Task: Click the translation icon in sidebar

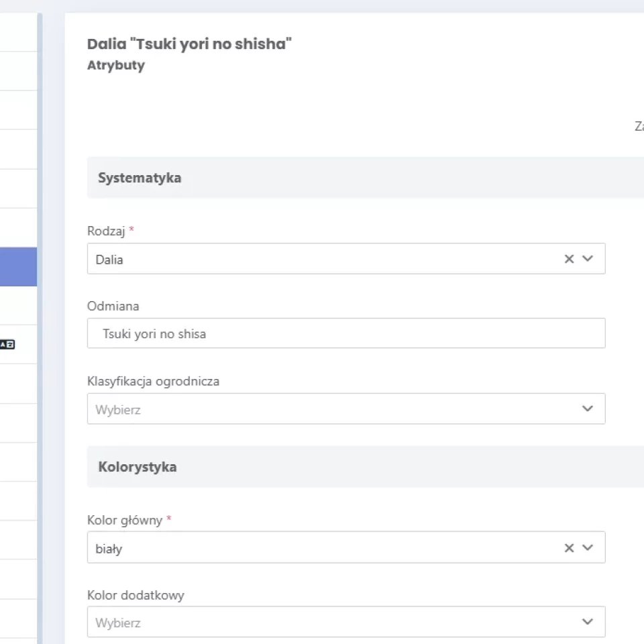Action: [x=7, y=344]
